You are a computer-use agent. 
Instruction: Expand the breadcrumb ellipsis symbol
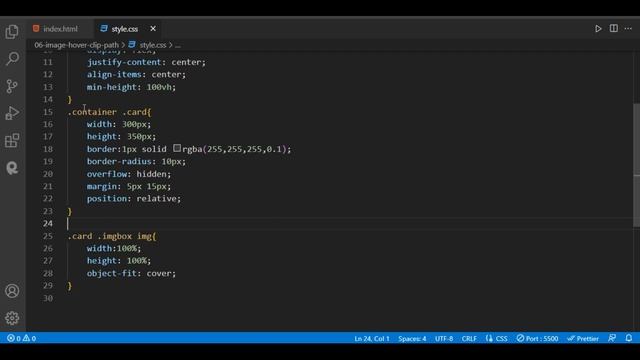[x=178, y=45]
